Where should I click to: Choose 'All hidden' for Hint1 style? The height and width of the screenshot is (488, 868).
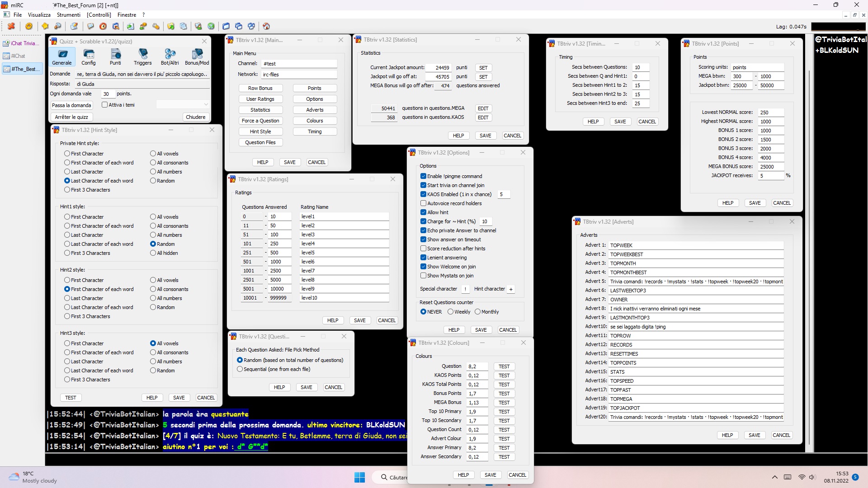tap(153, 253)
